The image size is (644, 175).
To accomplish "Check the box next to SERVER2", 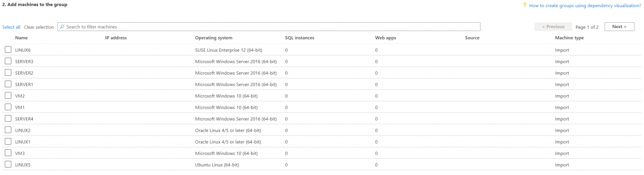I will (8, 73).
